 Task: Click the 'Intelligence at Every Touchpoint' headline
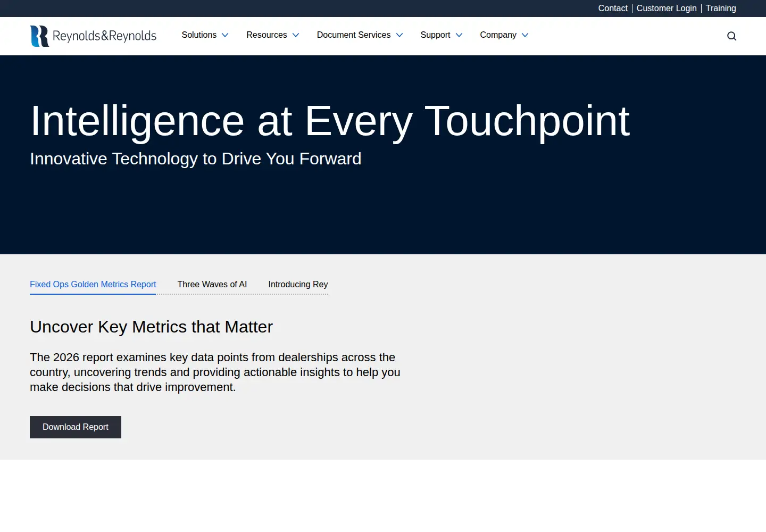pyautogui.click(x=330, y=121)
